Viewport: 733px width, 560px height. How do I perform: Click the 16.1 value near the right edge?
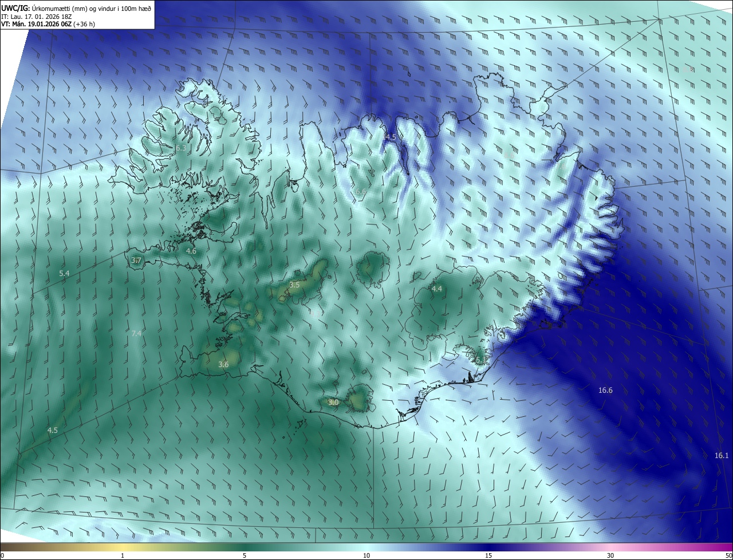(722, 456)
